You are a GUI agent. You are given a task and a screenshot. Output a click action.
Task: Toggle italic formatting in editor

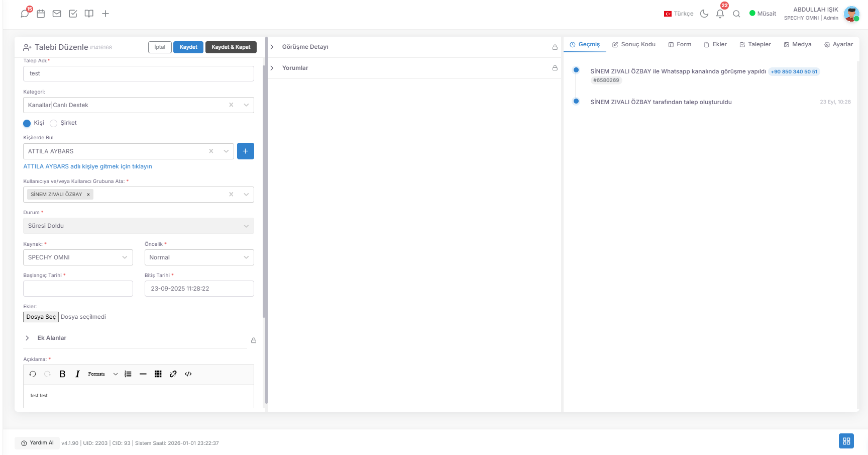click(78, 374)
